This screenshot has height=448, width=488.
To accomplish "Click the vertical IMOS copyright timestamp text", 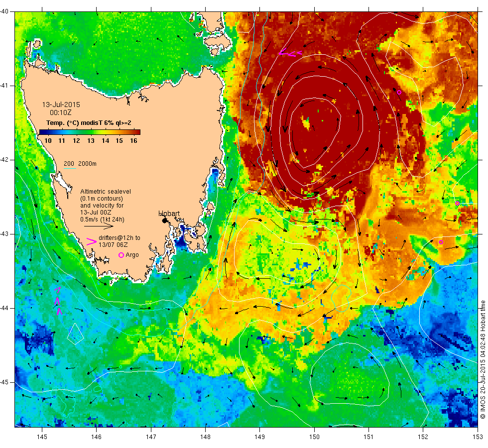I will click(x=483, y=359).
